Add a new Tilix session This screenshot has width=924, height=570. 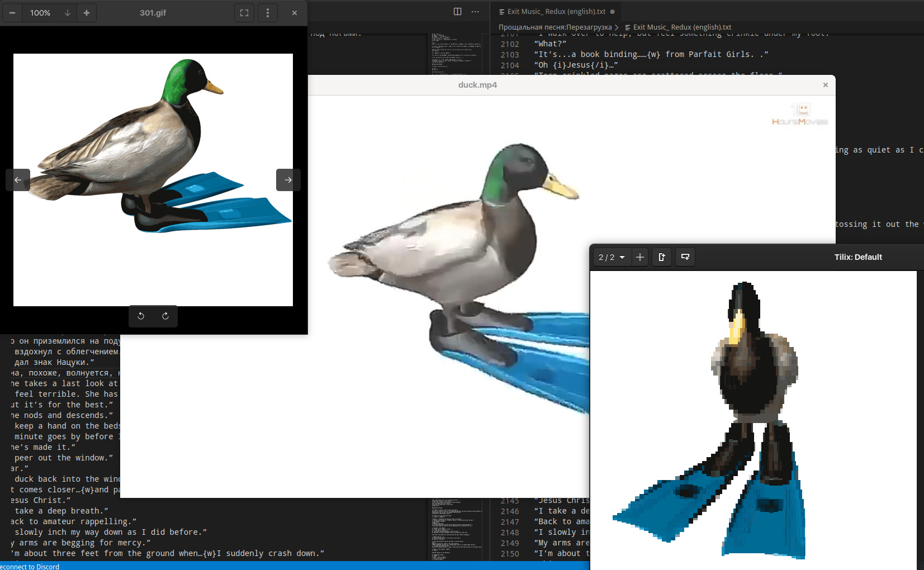pos(640,257)
